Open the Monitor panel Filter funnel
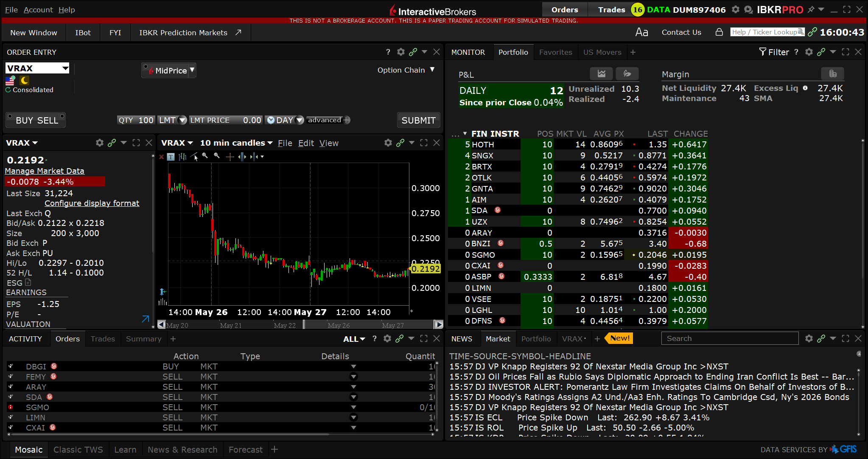Viewport: 868px width, 459px height. click(774, 52)
